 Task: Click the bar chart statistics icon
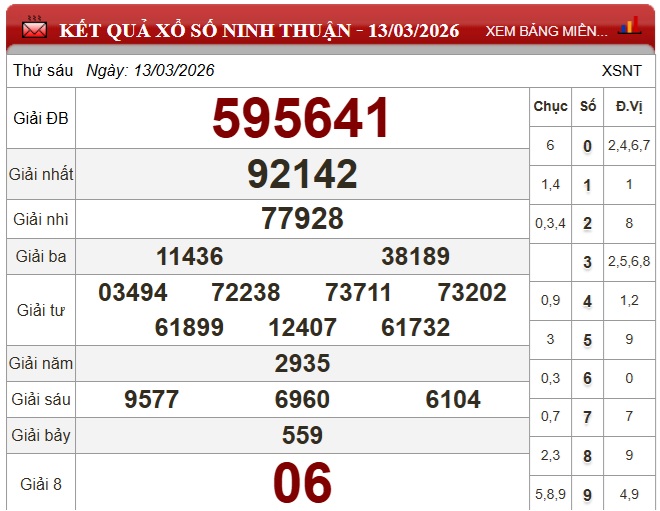pyautogui.click(x=630, y=26)
